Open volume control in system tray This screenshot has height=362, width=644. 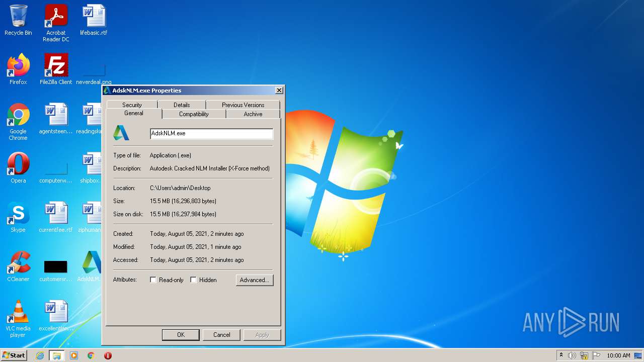[x=572, y=355]
